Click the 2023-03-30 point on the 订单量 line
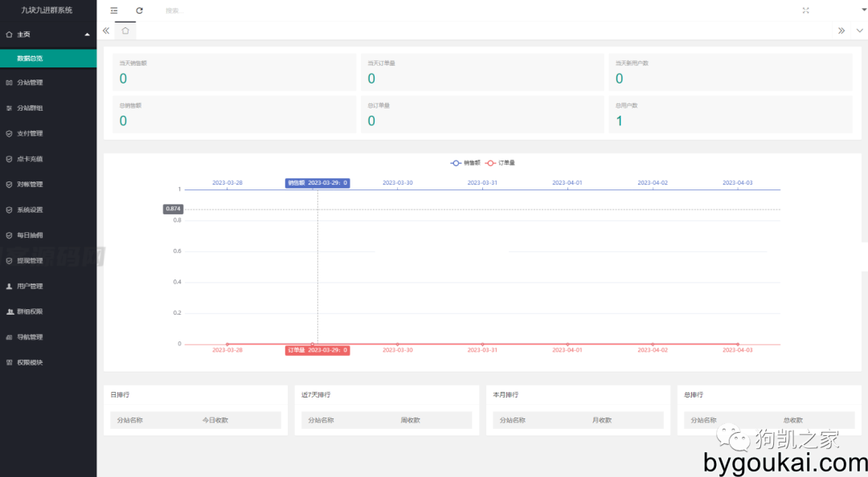The height and width of the screenshot is (477, 868). 398,344
